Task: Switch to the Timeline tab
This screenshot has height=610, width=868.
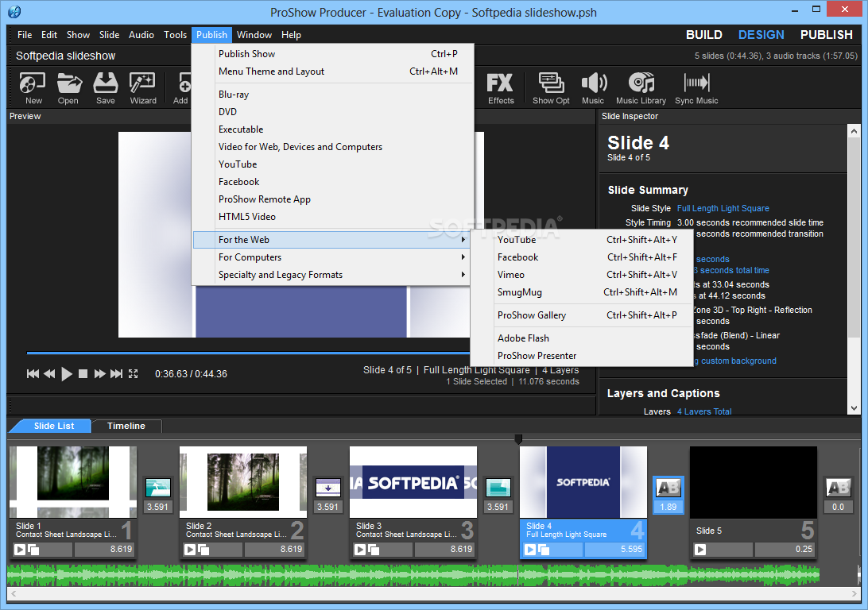Action: pos(126,426)
